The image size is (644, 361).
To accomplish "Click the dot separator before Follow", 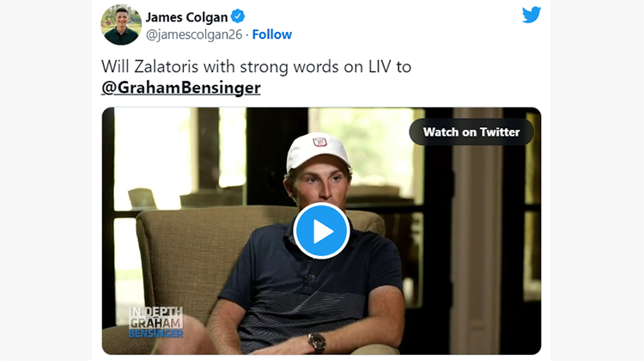I will click(247, 35).
